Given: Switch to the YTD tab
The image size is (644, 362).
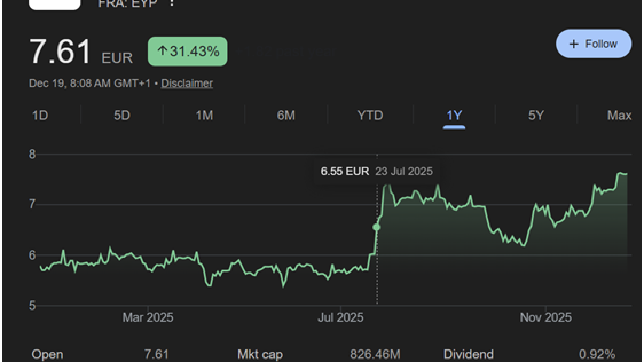Looking at the screenshot, I should (x=370, y=115).
